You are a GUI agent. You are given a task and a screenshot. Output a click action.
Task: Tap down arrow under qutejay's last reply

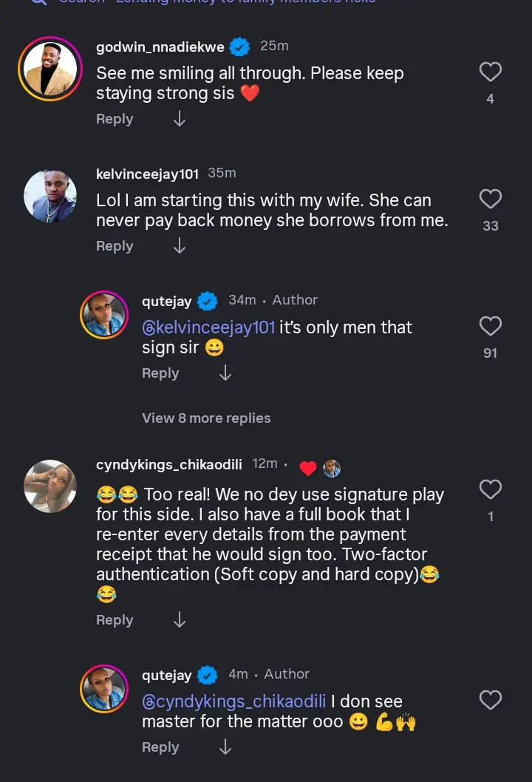click(x=225, y=748)
